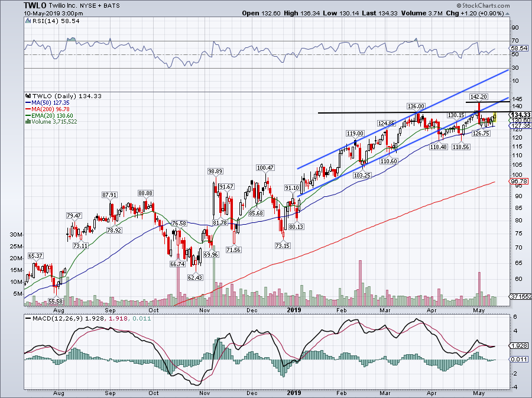The image size is (532, 398).
Task: Click the 58.54 RSI axis tag
Action: pos(519,48)
